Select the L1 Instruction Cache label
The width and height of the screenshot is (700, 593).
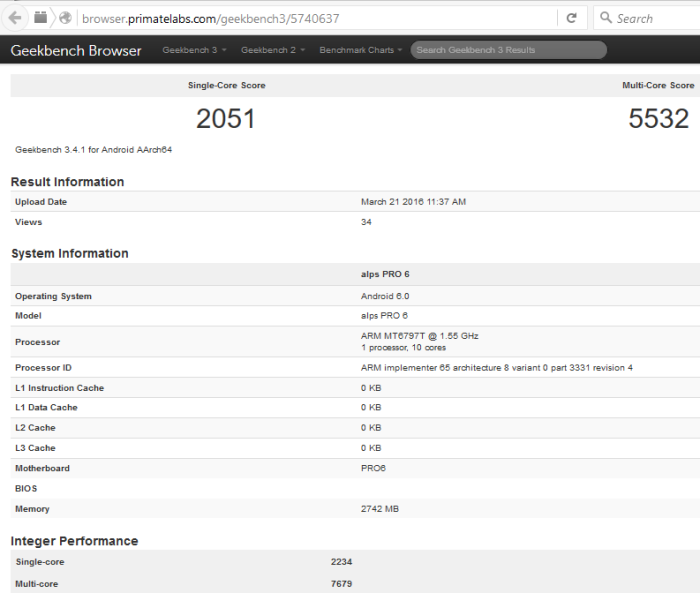(59, 388)
